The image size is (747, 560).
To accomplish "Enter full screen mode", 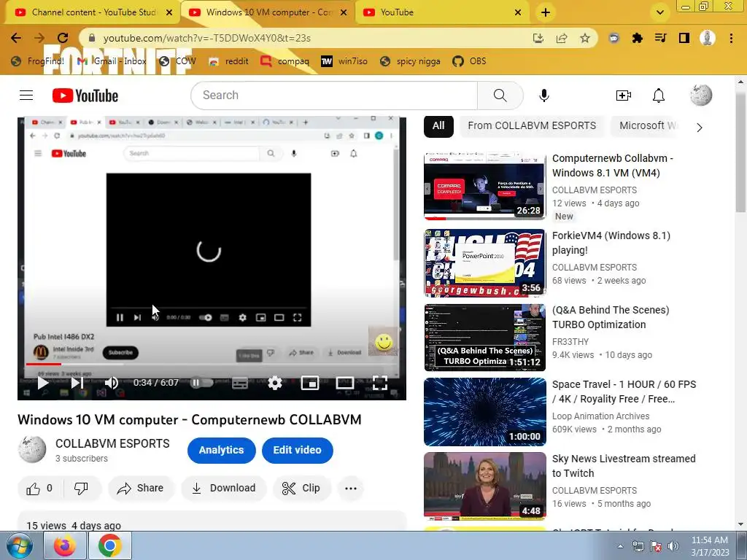I will click(x=379, y=382).
